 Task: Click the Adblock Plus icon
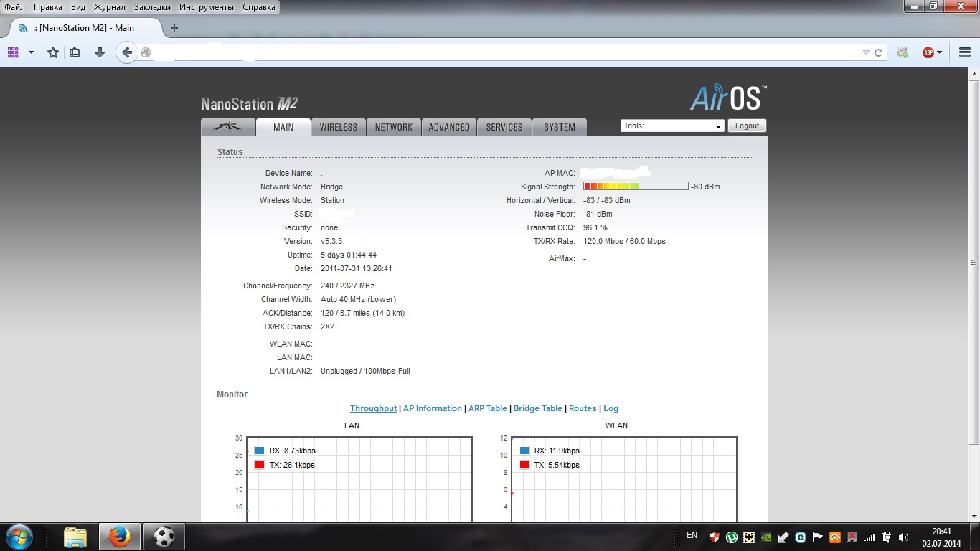[x=928, y=52]
